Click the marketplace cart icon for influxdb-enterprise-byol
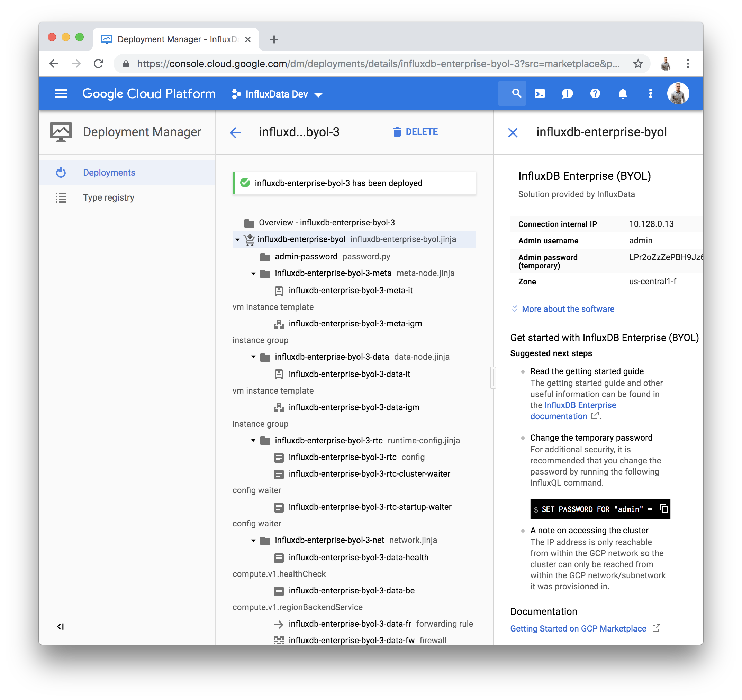 (x=249, y=240)
